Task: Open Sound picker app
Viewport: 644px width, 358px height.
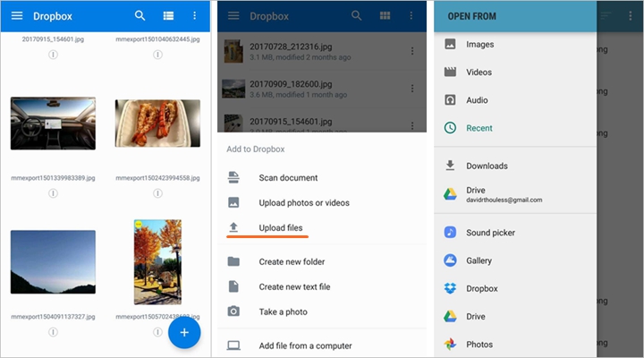Action: point(515,232)
